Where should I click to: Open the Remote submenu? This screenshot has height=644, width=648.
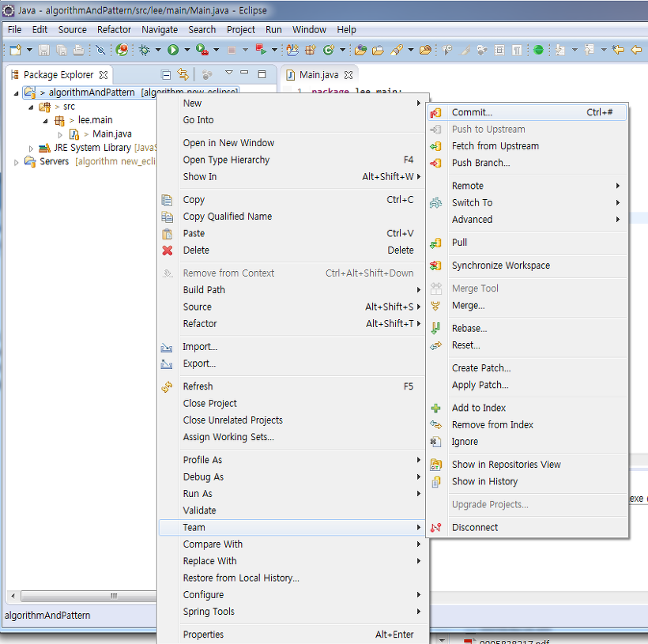pyautogui.click(x=526, y=186)
